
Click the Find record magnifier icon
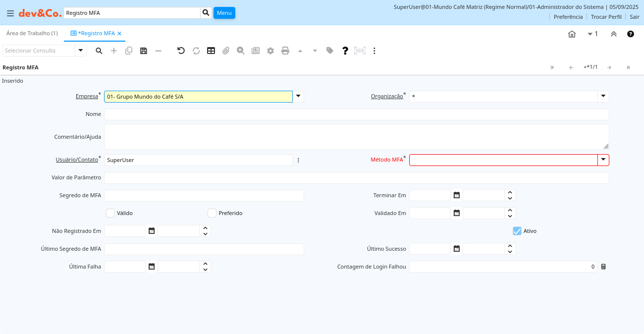point(99,51)
